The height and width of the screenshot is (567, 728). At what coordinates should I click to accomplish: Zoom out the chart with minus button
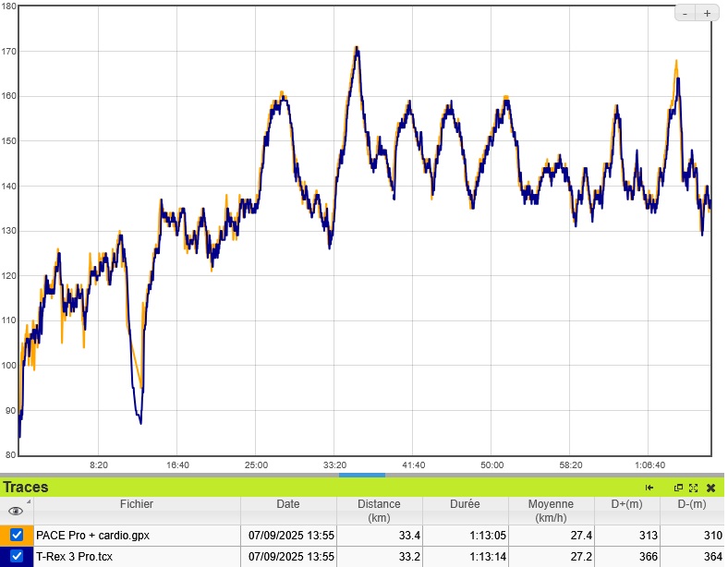(x=685, y=13)
